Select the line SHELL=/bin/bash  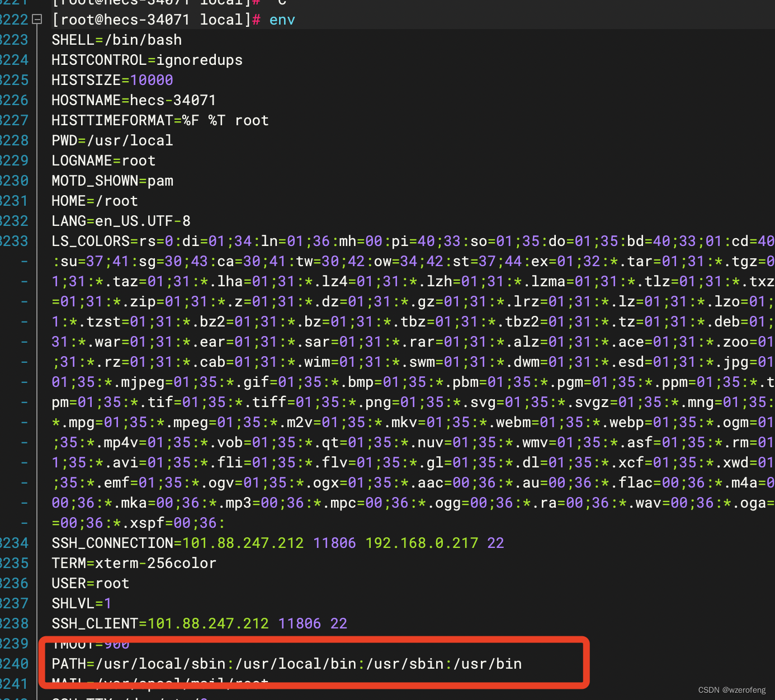pos(117,40)
